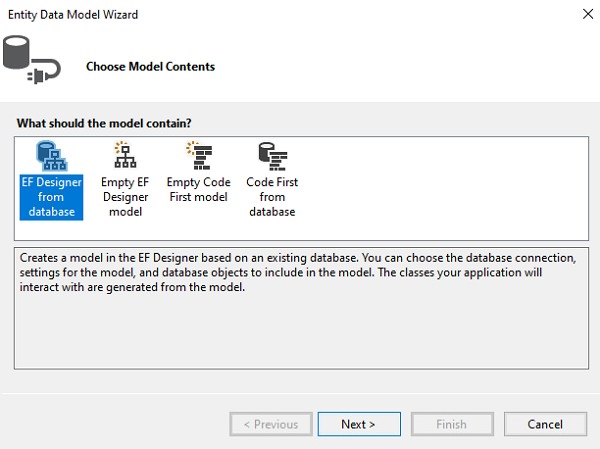Click the Choose Model Contents heading

click(150, 67)
